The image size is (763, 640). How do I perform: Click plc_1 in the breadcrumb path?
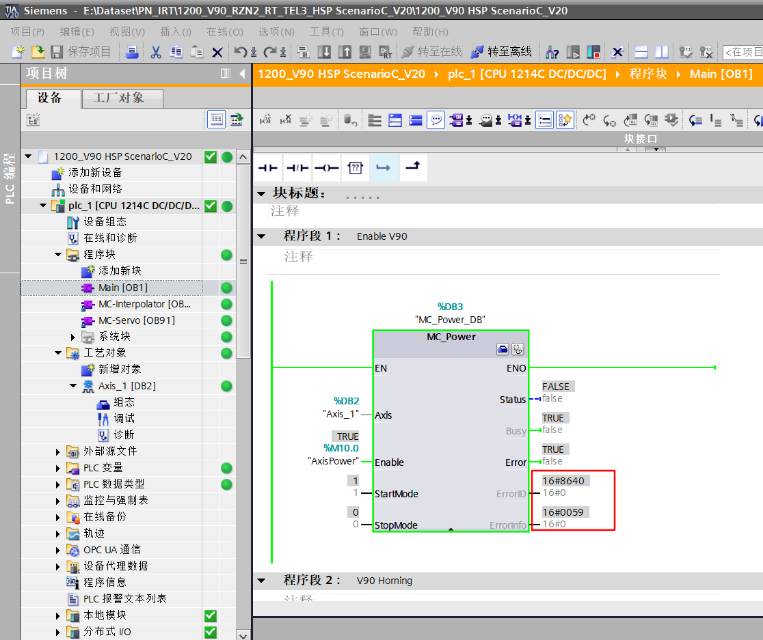[x=527, y=74]
